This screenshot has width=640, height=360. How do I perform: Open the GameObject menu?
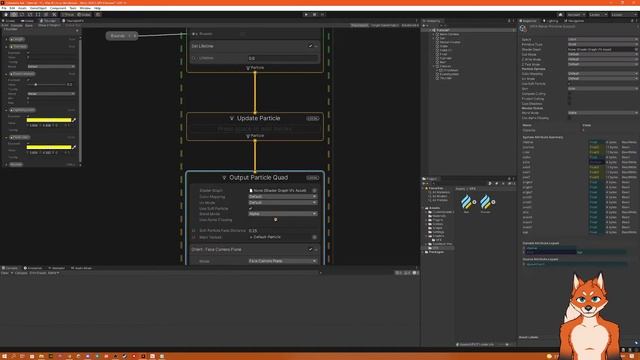coord(38,8)
